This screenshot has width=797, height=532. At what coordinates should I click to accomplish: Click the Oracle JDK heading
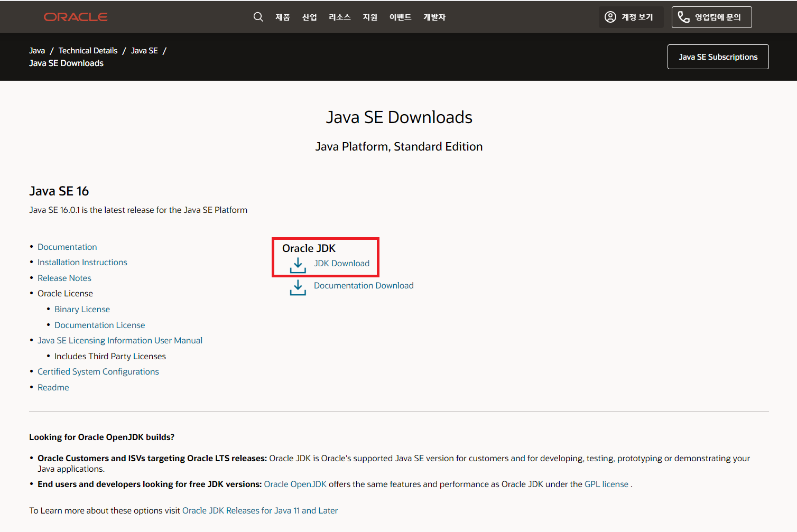pos(309,248)
